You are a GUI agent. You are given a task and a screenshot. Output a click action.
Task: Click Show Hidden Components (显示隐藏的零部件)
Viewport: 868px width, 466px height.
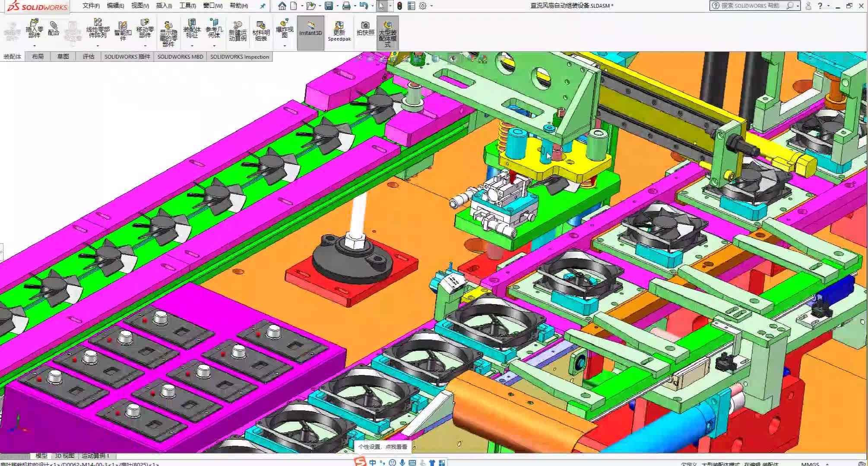(x=168, y=34)
